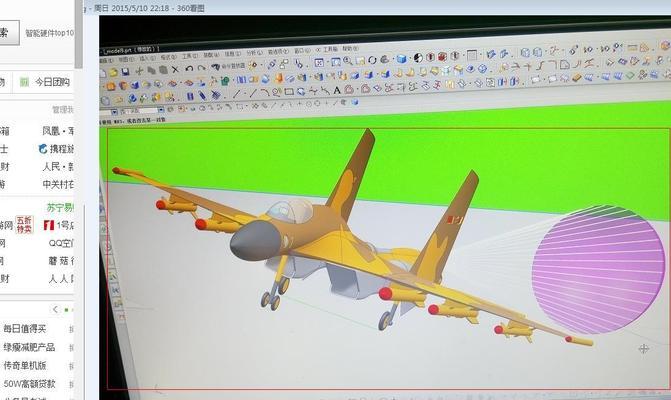The width and height of the screenshot is (671, 400).
Task: Click the New file icon in NX toolbar
Action: tap(103, 73)
